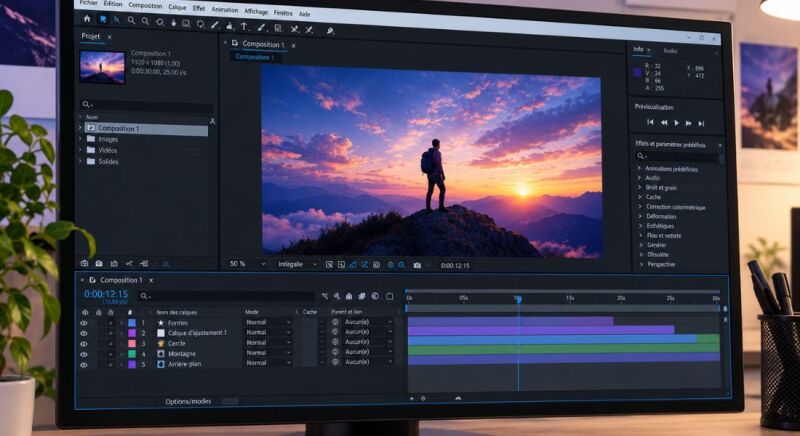Select the Type (T) tool
Viewport: 800px width, 436px height.
(244, 26)
